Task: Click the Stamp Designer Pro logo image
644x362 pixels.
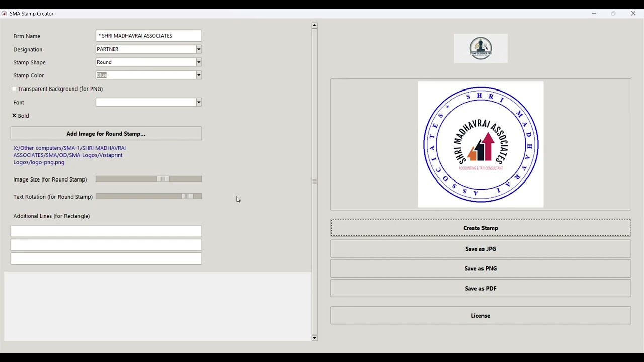Action: click(480, 48)
